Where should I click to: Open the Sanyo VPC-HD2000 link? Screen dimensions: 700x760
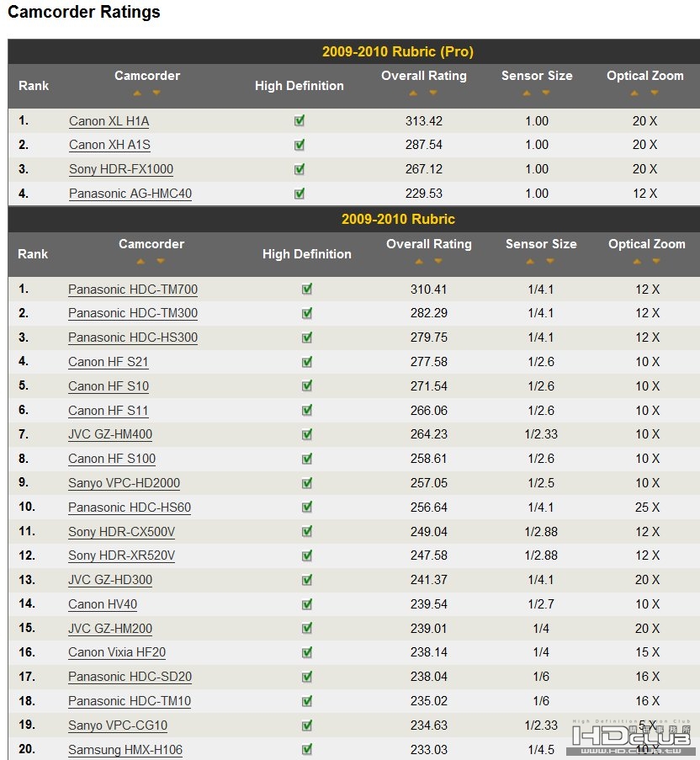[124, 483]
